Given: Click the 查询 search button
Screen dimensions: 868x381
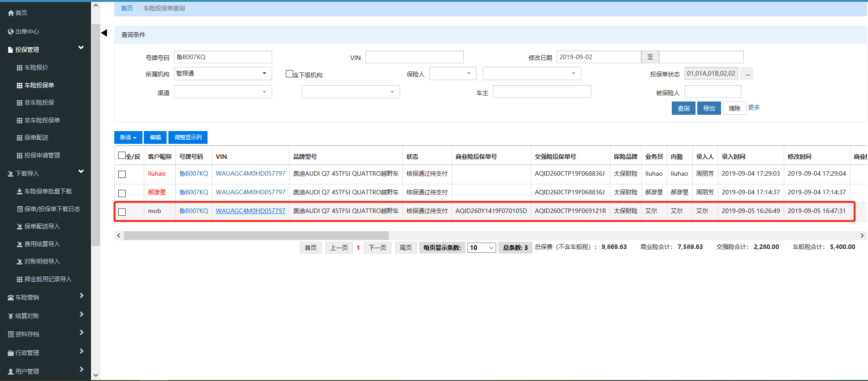Looking at the screenshot, I should pos(684,108).
